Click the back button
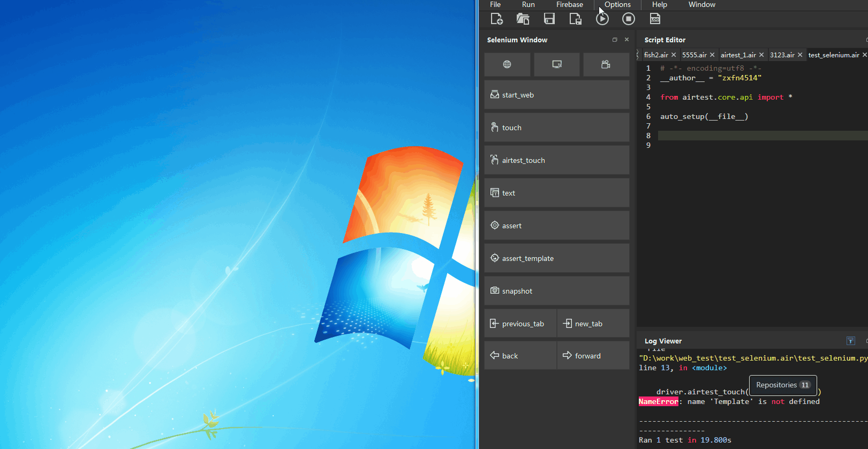Viewport: 868px width, 449px height. point(520,356)
